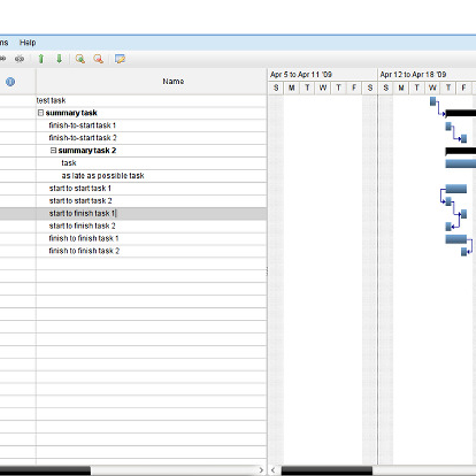476x476 pixels.
Task: Select the 'summary task' row name
Action: [x=71, y=113]
